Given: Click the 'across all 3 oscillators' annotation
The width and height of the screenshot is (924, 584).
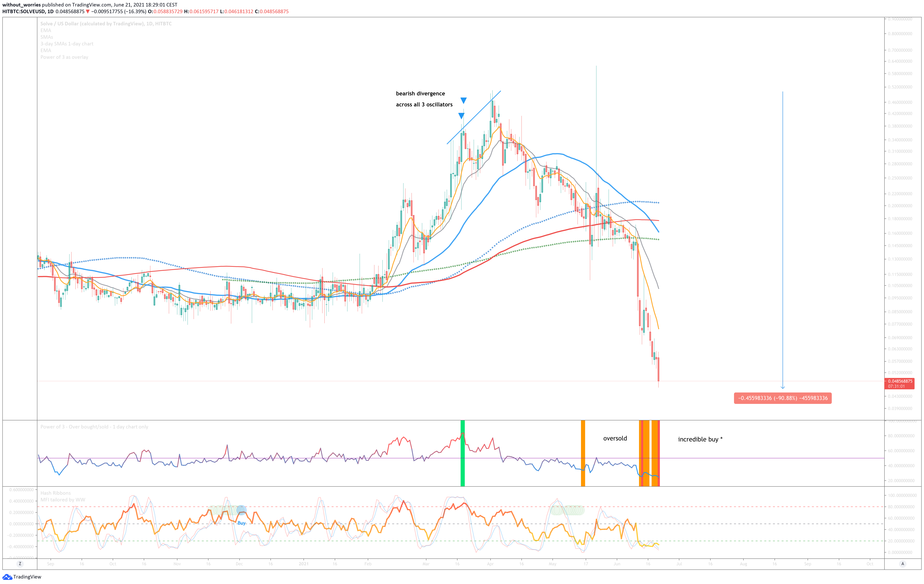Looking at the screenshot, I should pos(424,104).
